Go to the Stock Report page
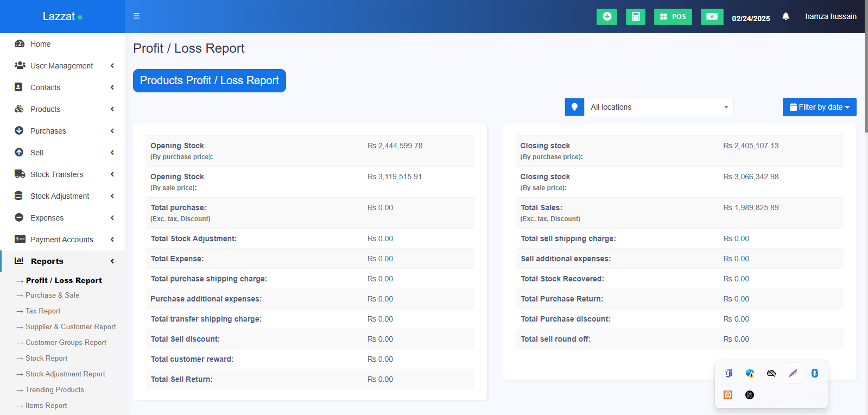The width and height of the screenshot is (868, 415). 46,359
